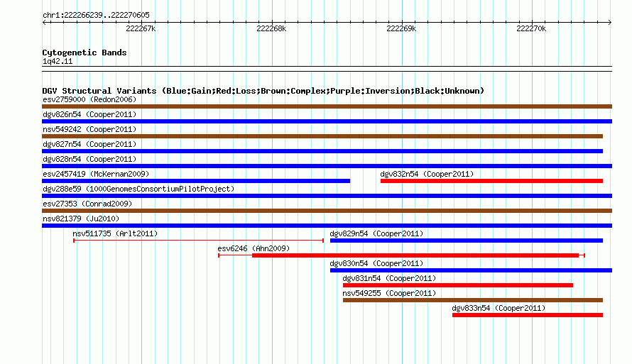Click the dgv288e59 (1000GenomesConsortiumPilotProject) label
The width and height of the screenshot is (632, 364).
138,189
